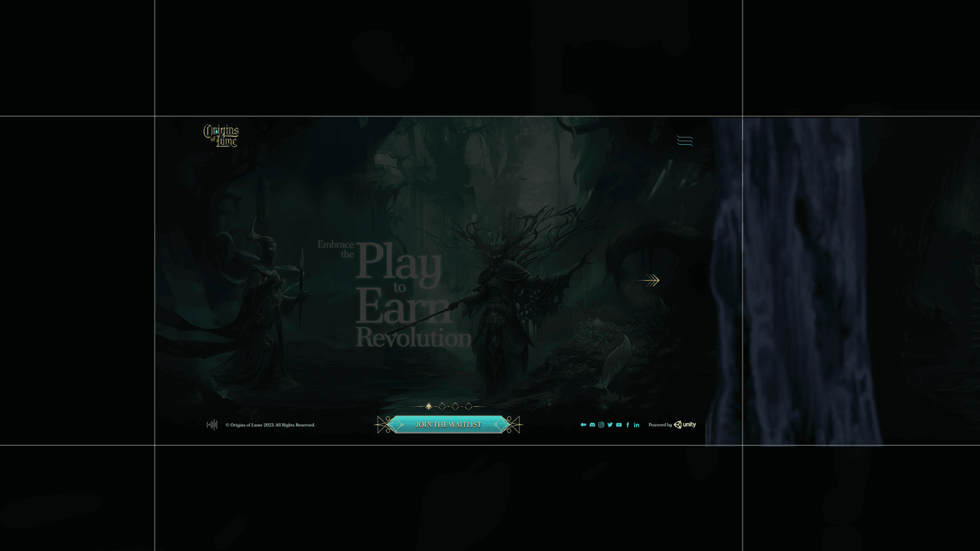This screenshot has height=551, width=980.
Task: Advance with the golden next-slide arrow
Action: point(648,280)
